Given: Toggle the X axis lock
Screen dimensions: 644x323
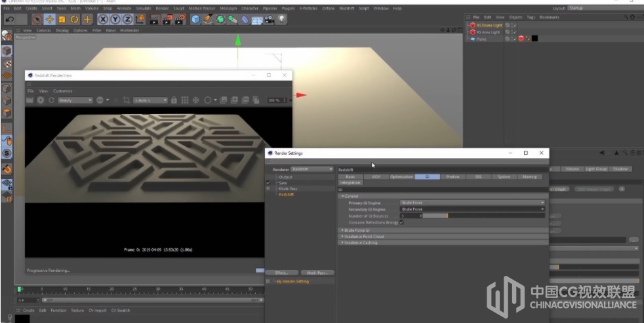Looking at the screenshot, I should [x=103, y=19].
